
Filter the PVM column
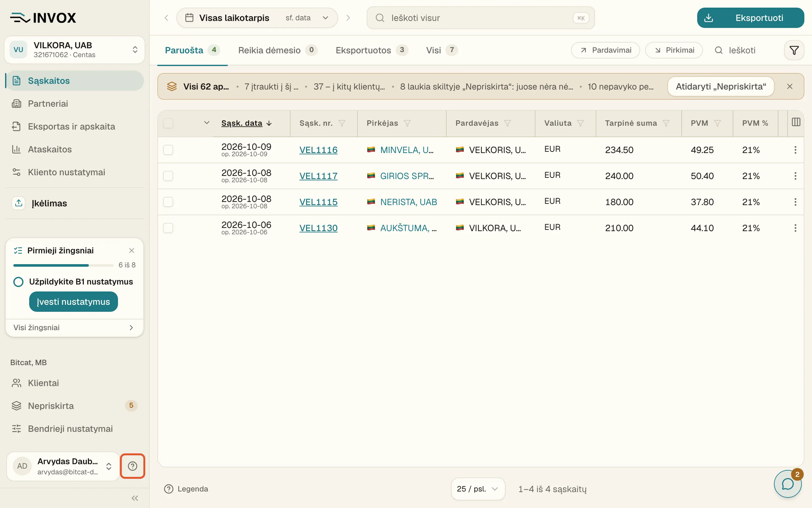coord(717,123)
